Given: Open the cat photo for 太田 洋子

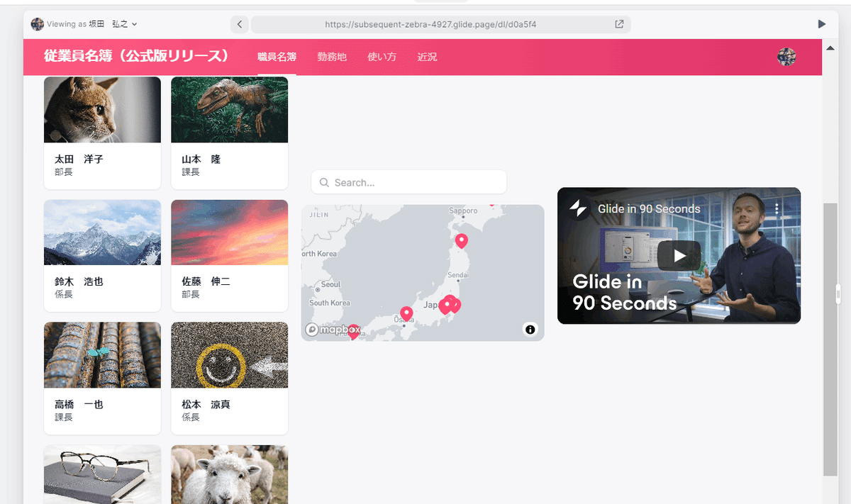Looking at the screenshot, I should [x=102, y=109].
